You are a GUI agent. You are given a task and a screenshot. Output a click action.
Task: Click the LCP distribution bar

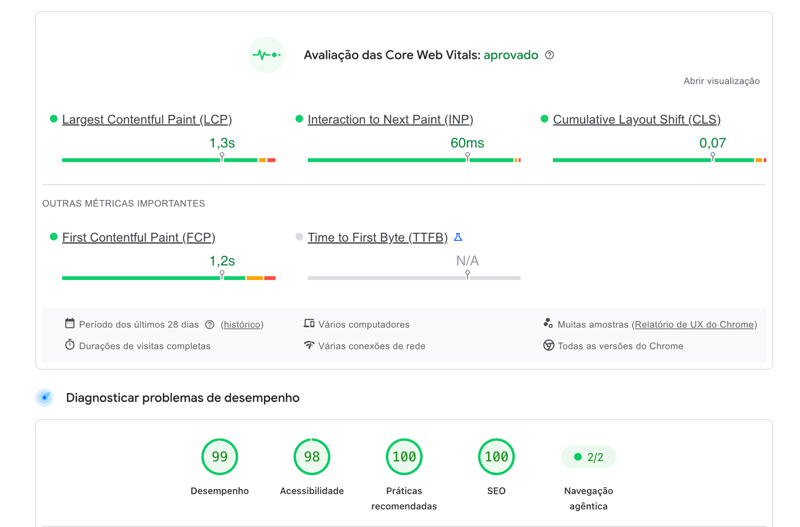click(169, 160)
